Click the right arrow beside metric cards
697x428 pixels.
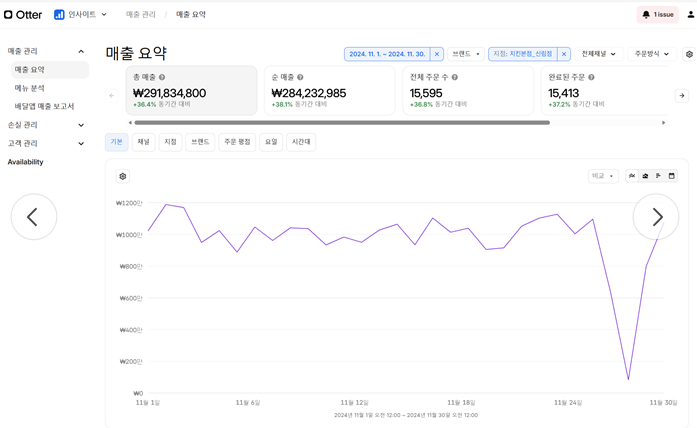[681, 96]
